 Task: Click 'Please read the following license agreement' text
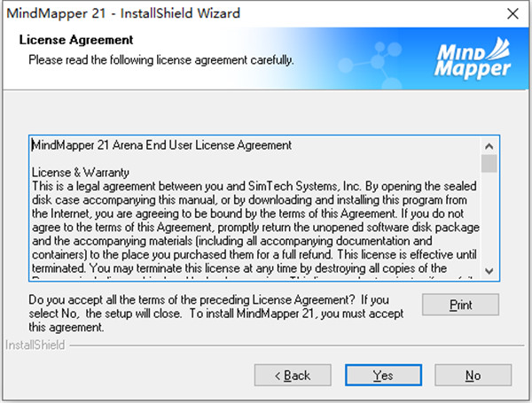click(x=160, y=60)
